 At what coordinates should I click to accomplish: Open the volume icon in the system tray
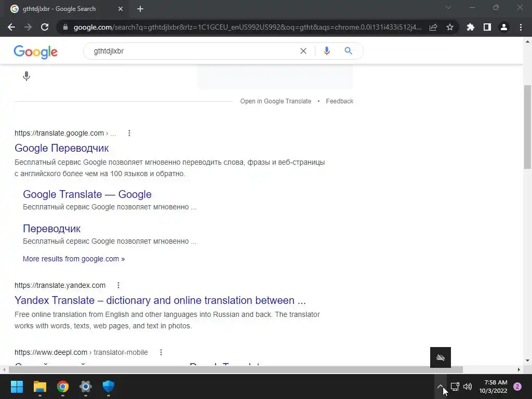pos(468,387)
